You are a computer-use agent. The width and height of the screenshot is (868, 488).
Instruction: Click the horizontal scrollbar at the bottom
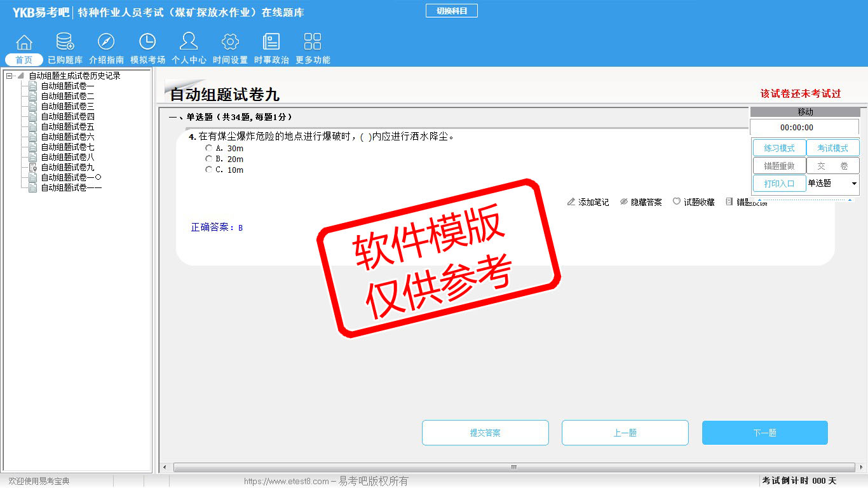513,468
